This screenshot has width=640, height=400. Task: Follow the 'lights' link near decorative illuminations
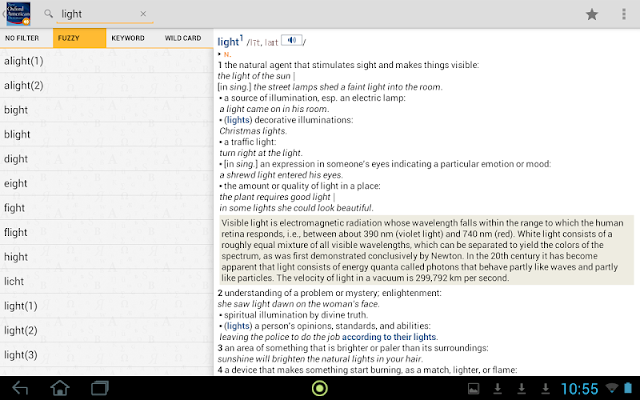(238, 120)
